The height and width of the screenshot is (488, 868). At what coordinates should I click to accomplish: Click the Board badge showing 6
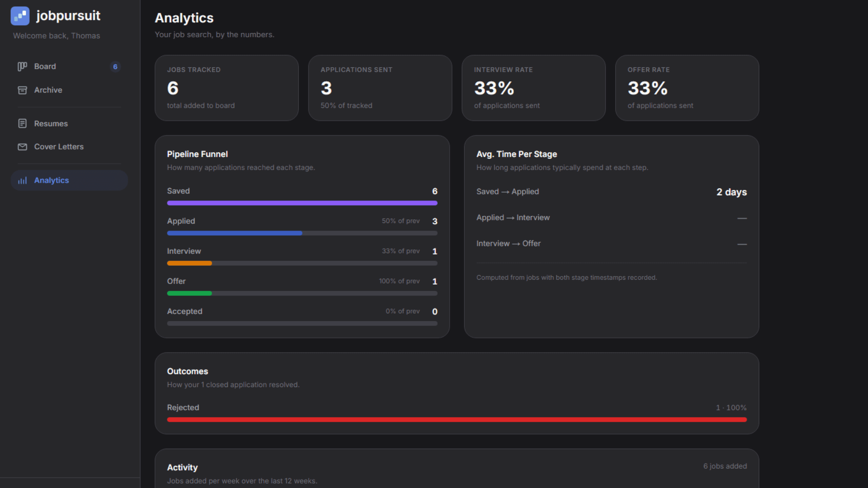pyautogui.click(x=115, y=67)
